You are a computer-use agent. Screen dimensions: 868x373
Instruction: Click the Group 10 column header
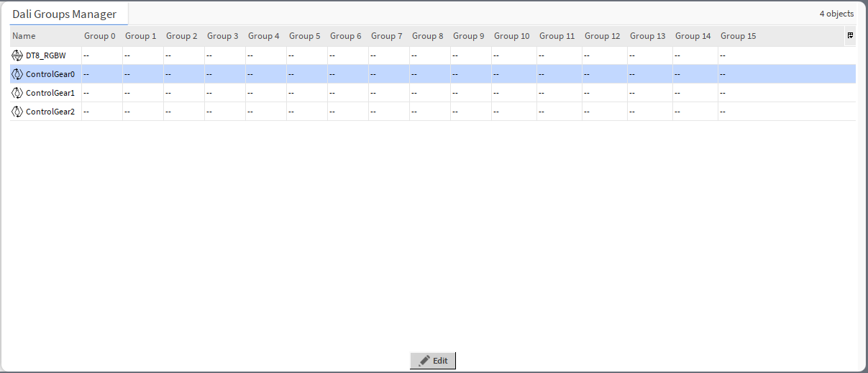(x=514, y=36)
